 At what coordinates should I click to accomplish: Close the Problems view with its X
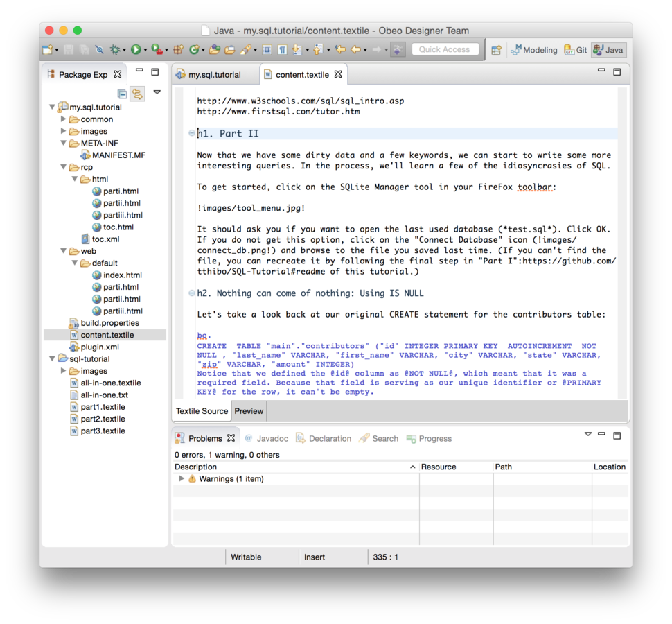click(x=231, y=438)
